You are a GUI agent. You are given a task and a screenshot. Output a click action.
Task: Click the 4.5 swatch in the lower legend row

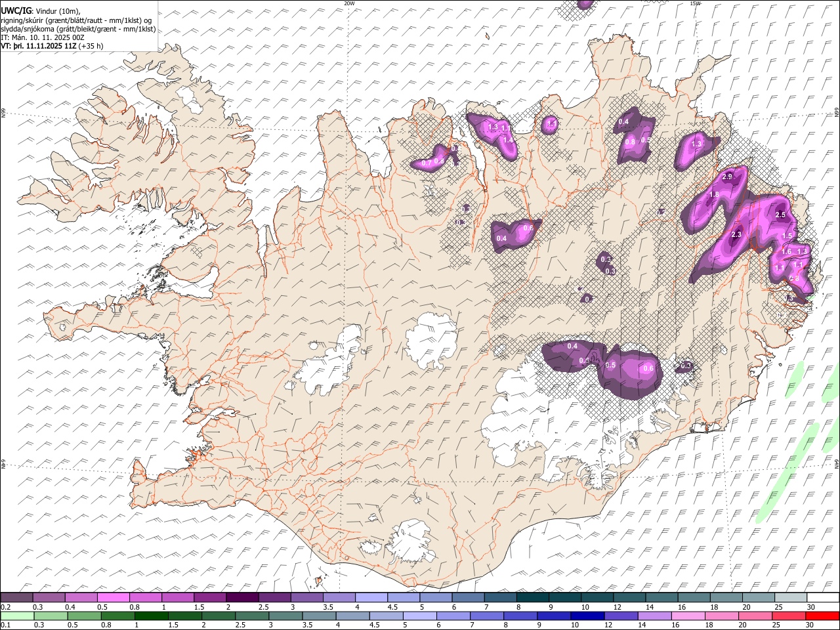386,616
